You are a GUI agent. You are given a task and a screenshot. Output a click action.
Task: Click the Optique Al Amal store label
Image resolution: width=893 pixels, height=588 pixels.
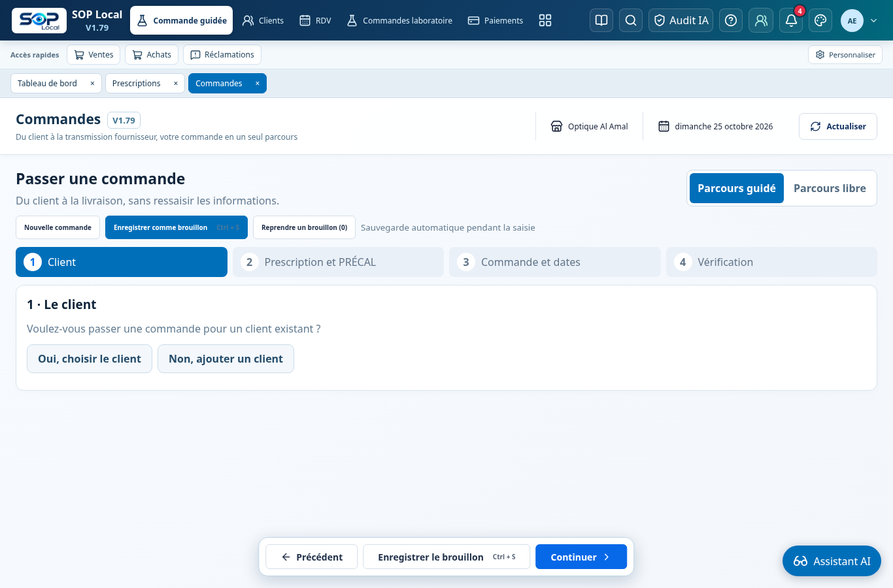coord(590,126)
